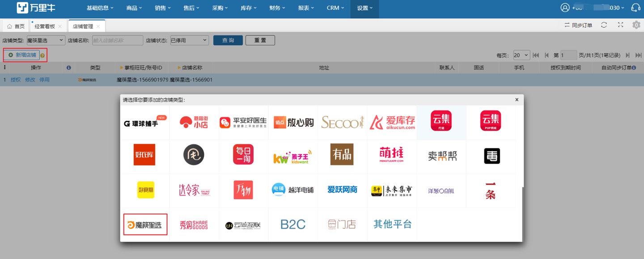This screenshot has height=259, width=644.
Task: Click the 查询 button
Action: pyautogui.click(x=228, y=40)
